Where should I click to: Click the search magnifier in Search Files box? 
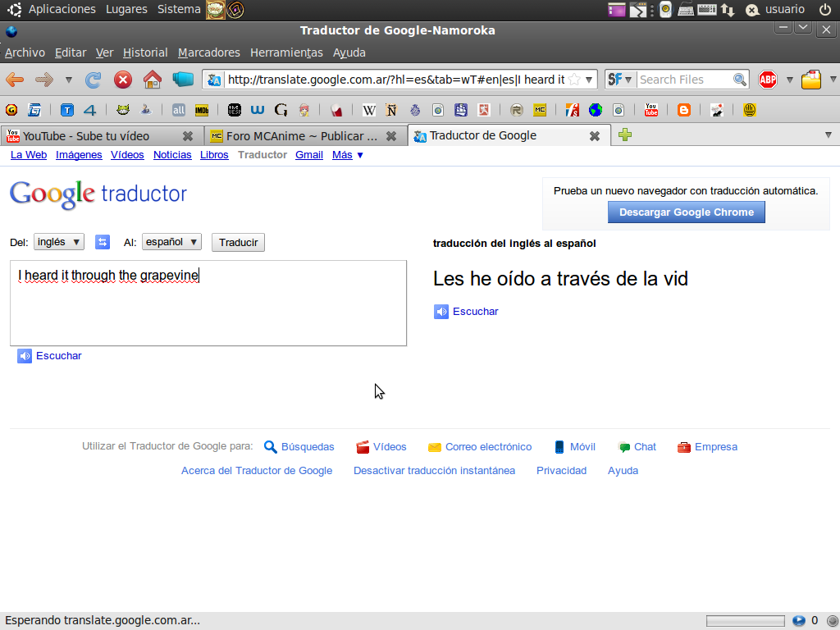(x=740, y=80)
